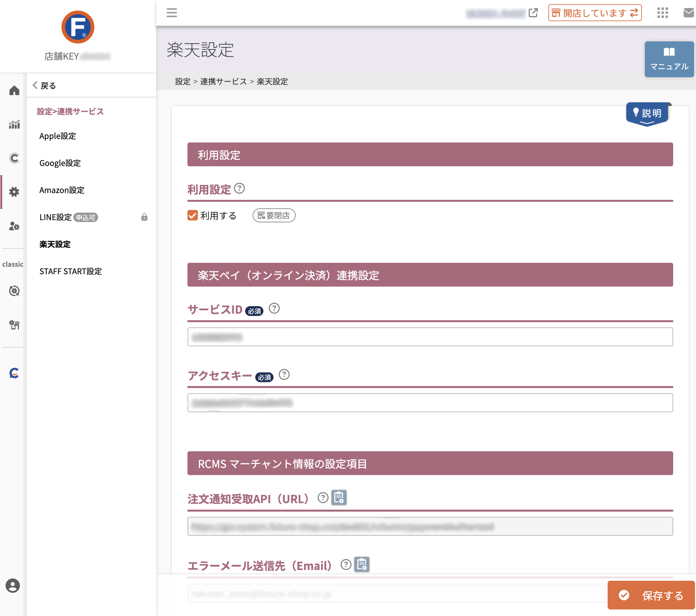The width and height of the screenshot is (696, 616).
Task: Show help for アクセスキー
Action: pos(284,374)
